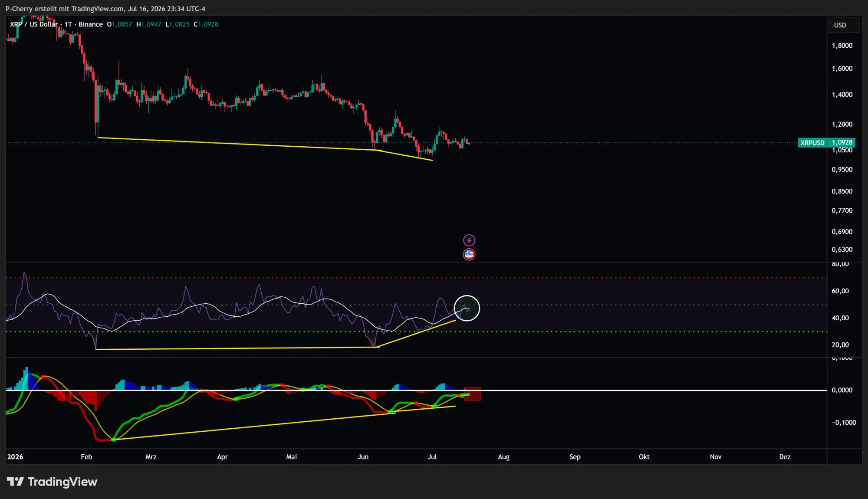The width and height of the screenshot is (868, 499).
Task: Click the open value O1,0857
Action: click(x=119, y=24)
